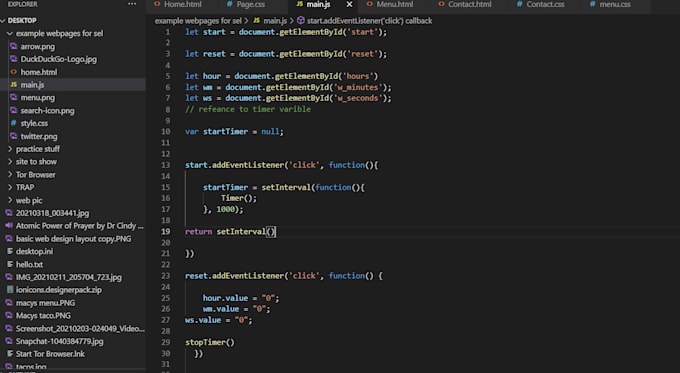
Task: Open desktop.ini file
Action: pos(34,252)
